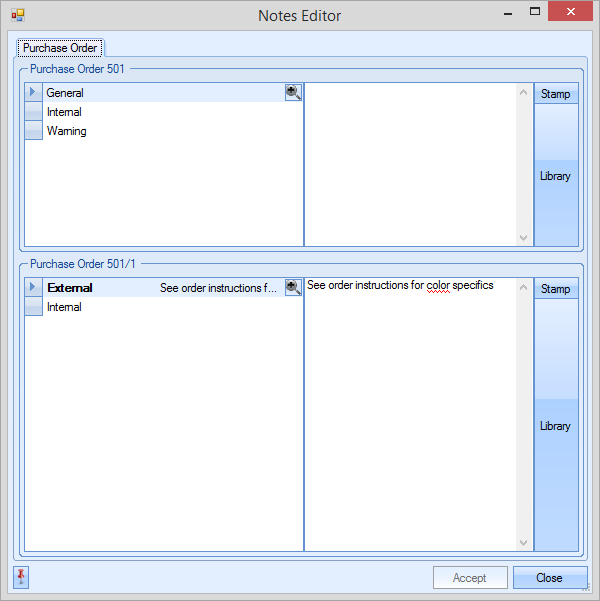The height and width of the screenshot is (601, 600).
Task: Click scroll down arrow in Purchase Order 501 note
Action: click(524, 238)
